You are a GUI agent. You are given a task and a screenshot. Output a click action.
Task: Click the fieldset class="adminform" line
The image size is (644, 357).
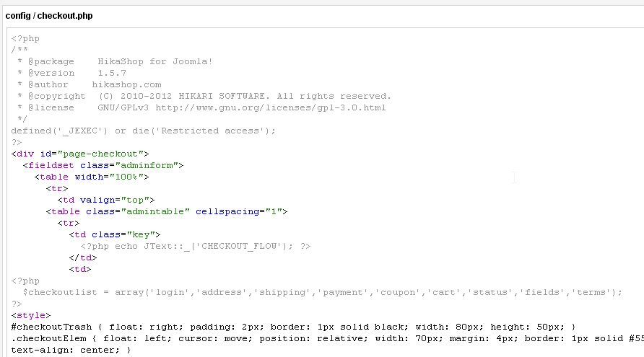pyautogui.click(x=103, y=165)
